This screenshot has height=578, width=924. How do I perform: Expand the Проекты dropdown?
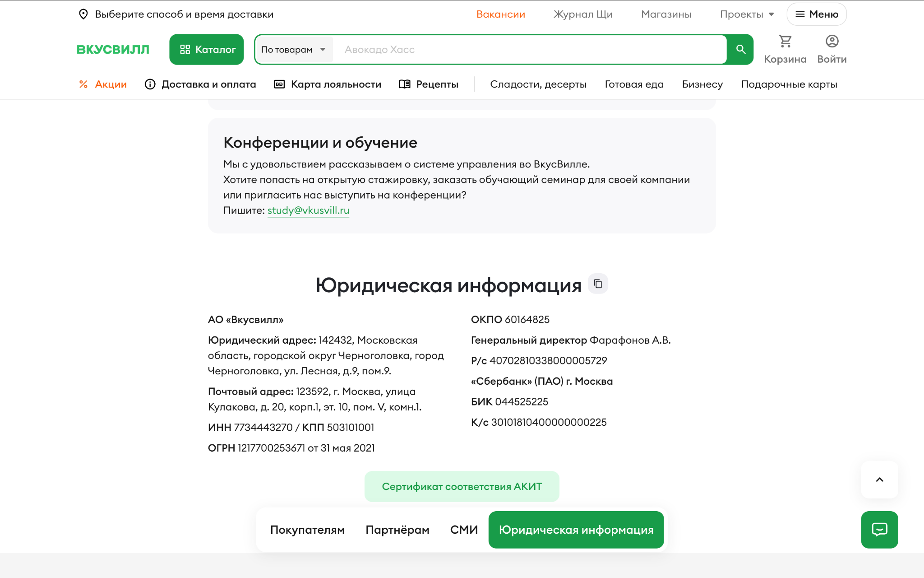point(747,14)
